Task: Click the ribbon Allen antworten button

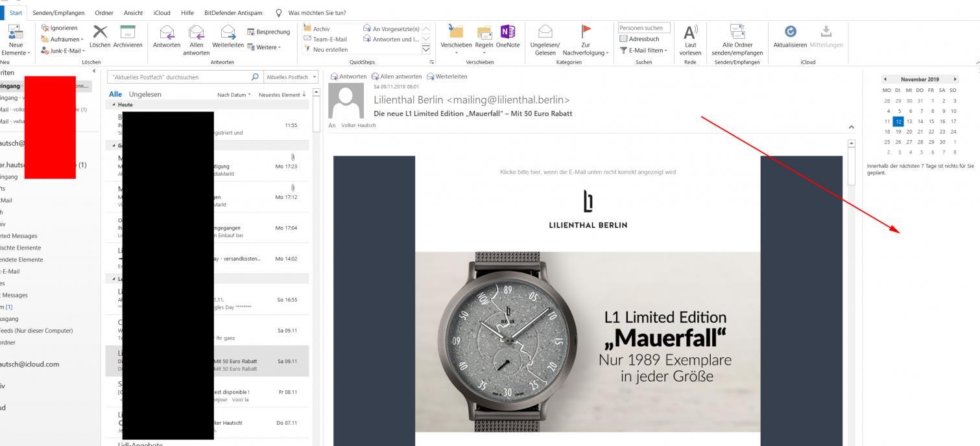Action: (x=197, y=41)
